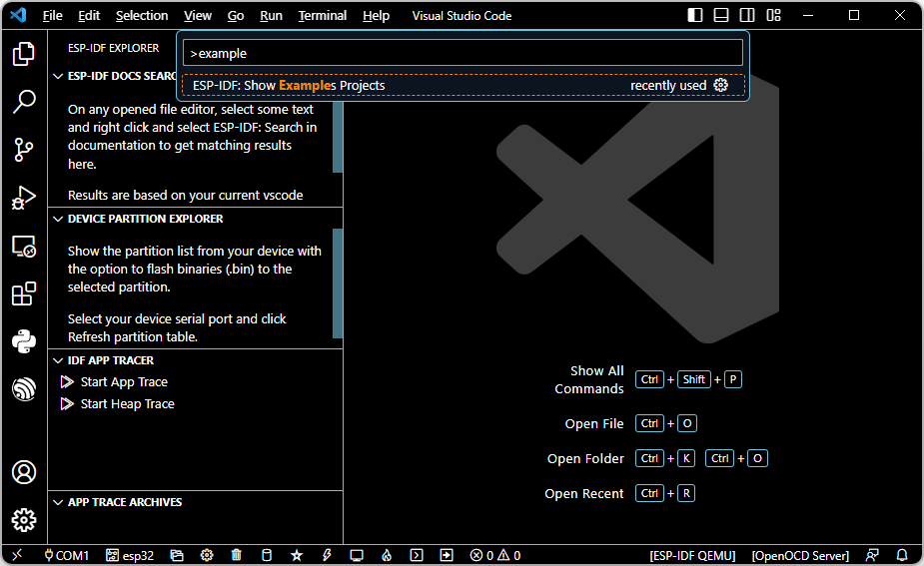The height and width of the screenshot is (566, 924).
Task: Click flash device lightning icon in status bar
Action: [327, 555]
